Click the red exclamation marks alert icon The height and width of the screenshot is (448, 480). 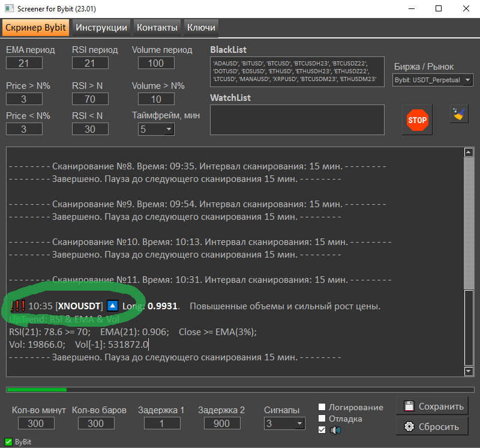tap(18, 306)
